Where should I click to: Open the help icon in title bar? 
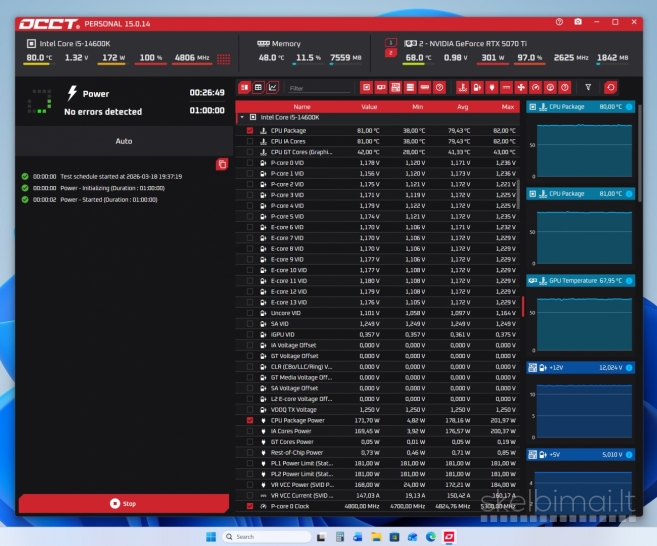559,22
